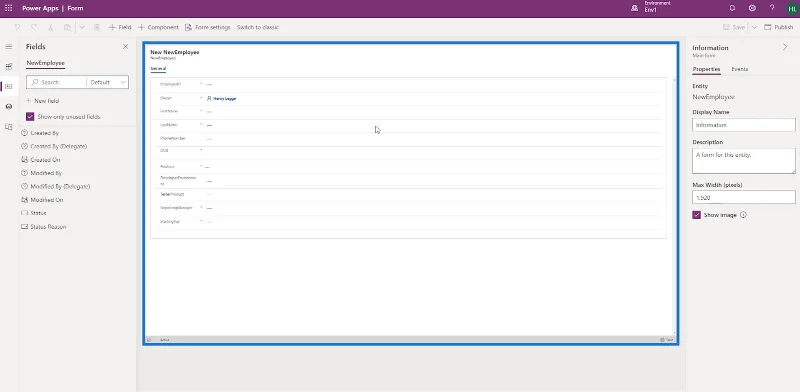The width and height of the screenshot is (800, 392).
Task: Add a Component from the toolbar
Action: [x=158, y=28]
